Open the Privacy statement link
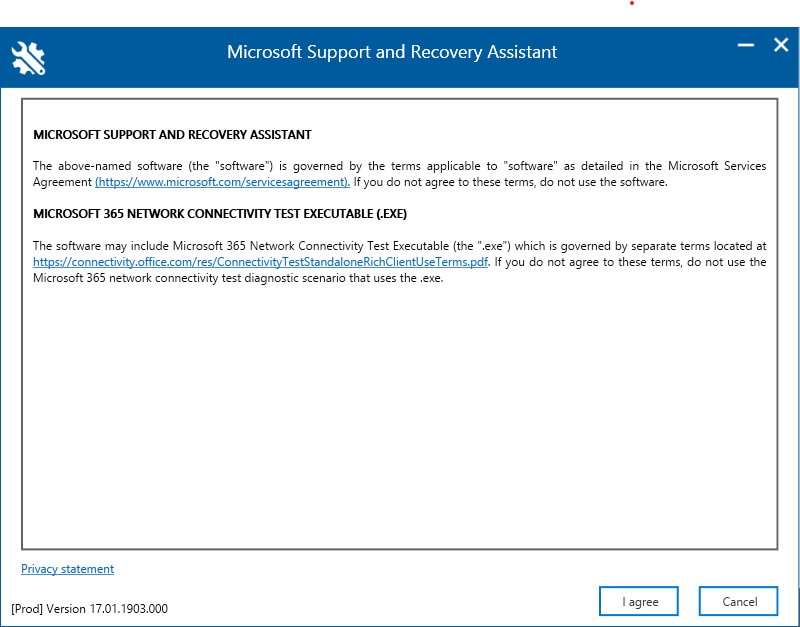Viewport: 800px width, 627px height. [x=67, y=569]
